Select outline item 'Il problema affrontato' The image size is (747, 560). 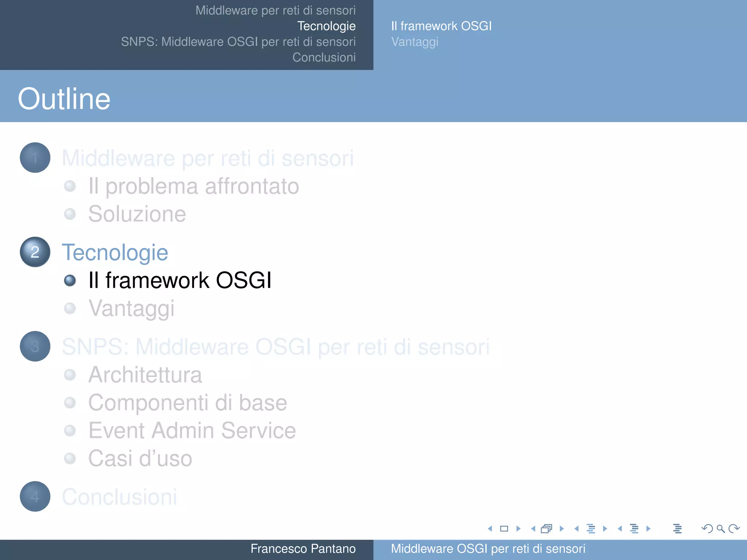[x=194, y=186]
